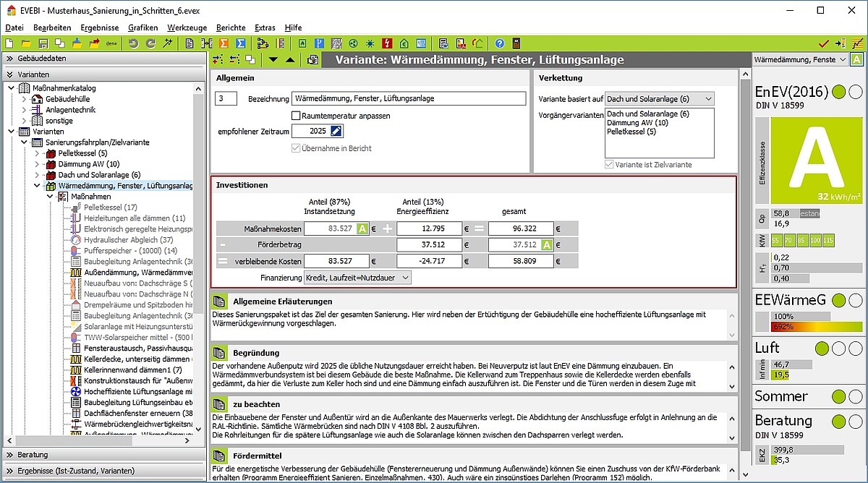Select Dach und Solaranlage (6) tree item

[x=99, y=175]
